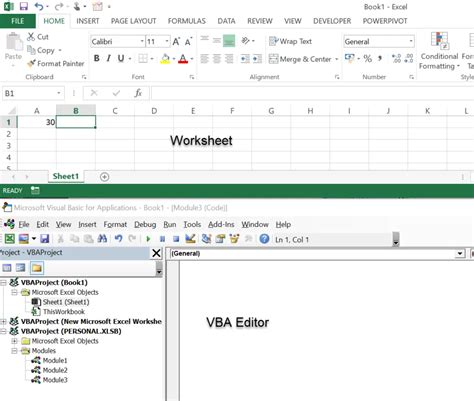This screenshot has height=401, width=474.
Task: Open the General number format dropdown
Action: coord(411,41)
